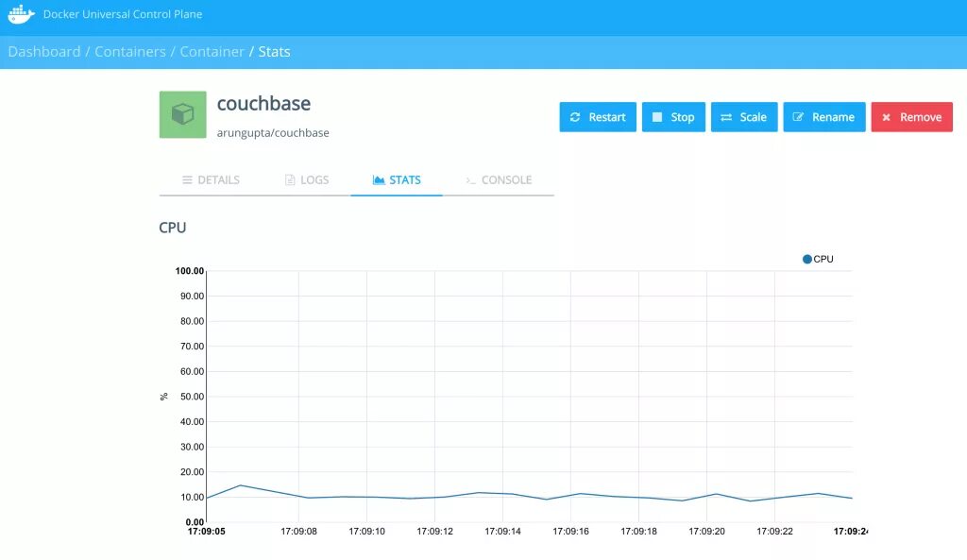The height and width of the screenshot is (560, 967).
Task: Click the Docker whale logo
Action: tap(21, 14)
